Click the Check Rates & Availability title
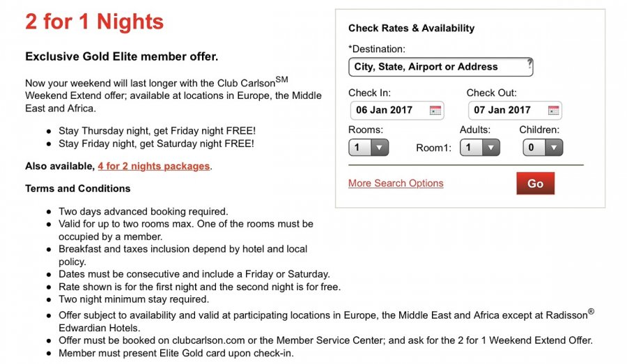627x364 pixels. [x=411, y=29]
